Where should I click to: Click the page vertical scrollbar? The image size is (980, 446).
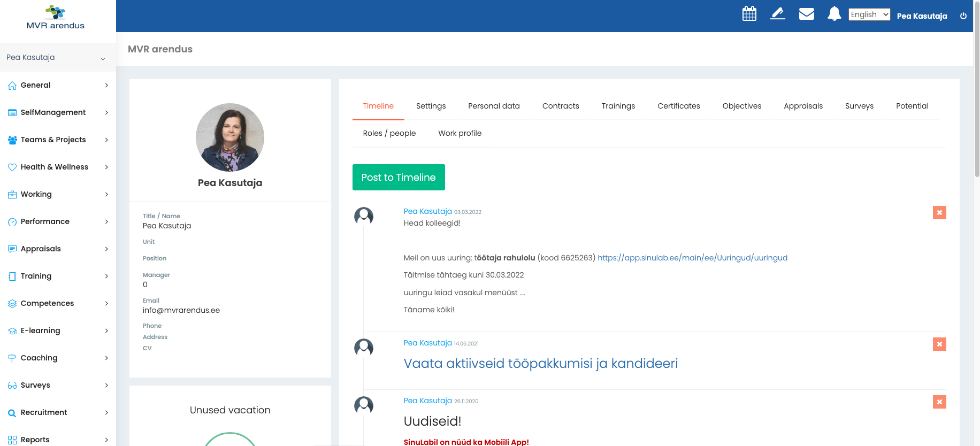tap(977, 89)
